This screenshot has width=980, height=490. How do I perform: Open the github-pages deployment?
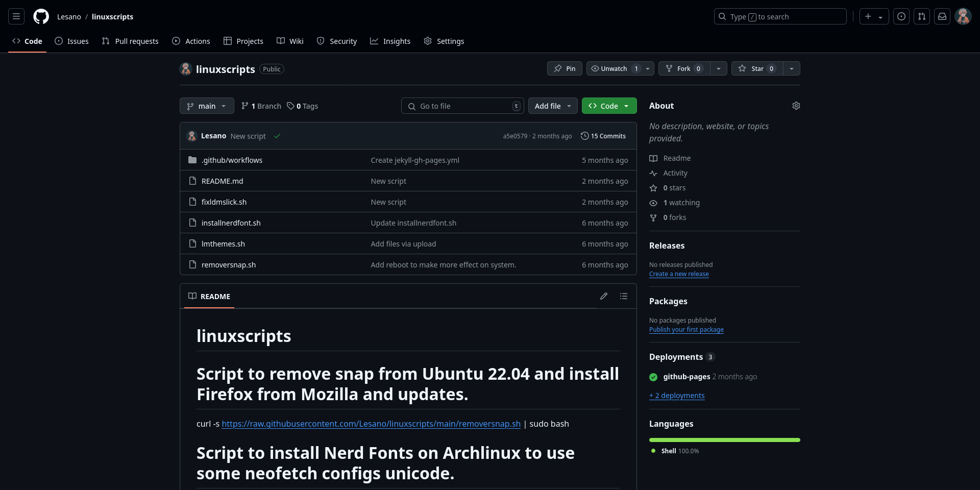[687, 377]
